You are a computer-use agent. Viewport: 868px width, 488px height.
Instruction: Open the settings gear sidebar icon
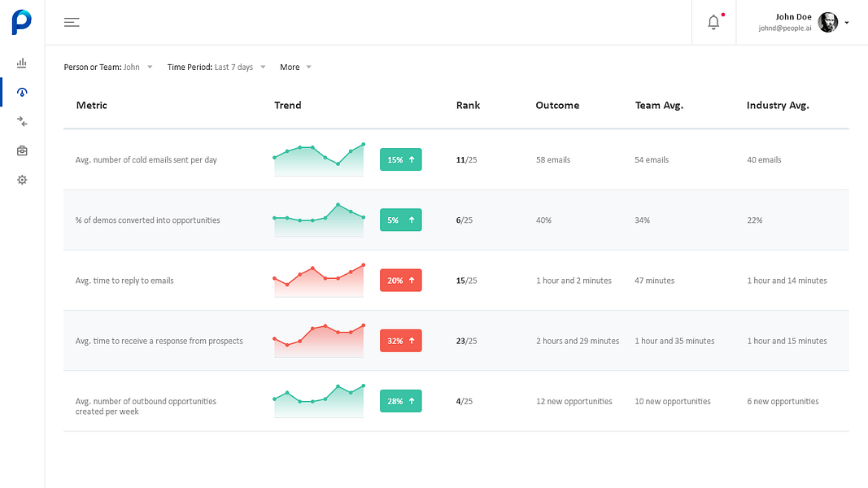coord(22,180)
